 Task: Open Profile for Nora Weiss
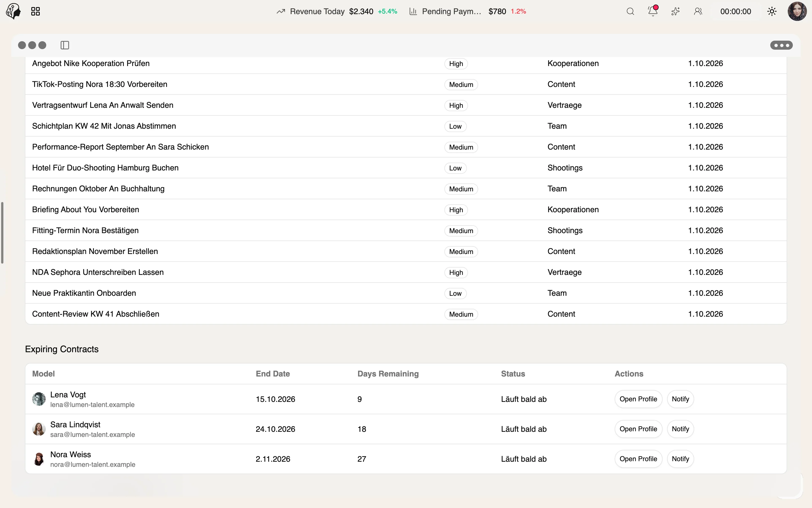[x=638, y=459]
